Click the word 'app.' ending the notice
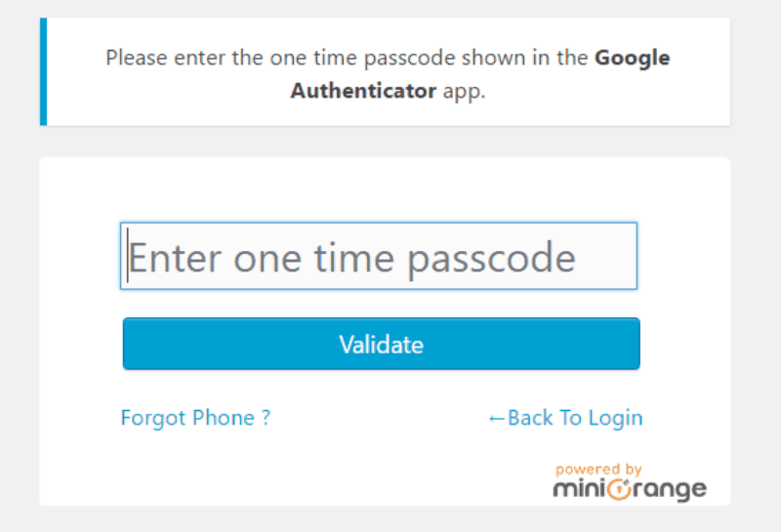This screenshot has width=781, height=532. pos(465,92)
